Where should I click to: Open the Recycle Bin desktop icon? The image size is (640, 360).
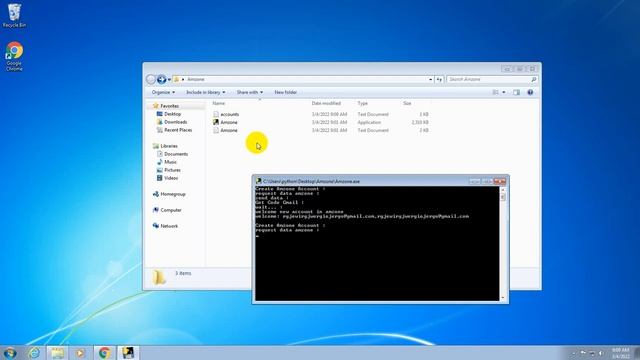(14, 16)
